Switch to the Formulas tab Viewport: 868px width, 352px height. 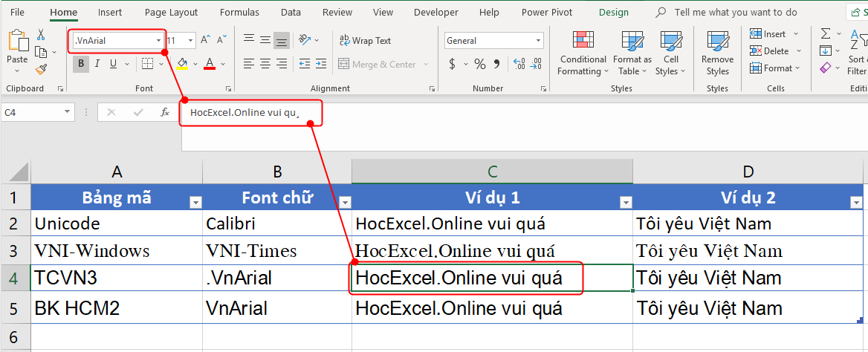click(239, 12)
